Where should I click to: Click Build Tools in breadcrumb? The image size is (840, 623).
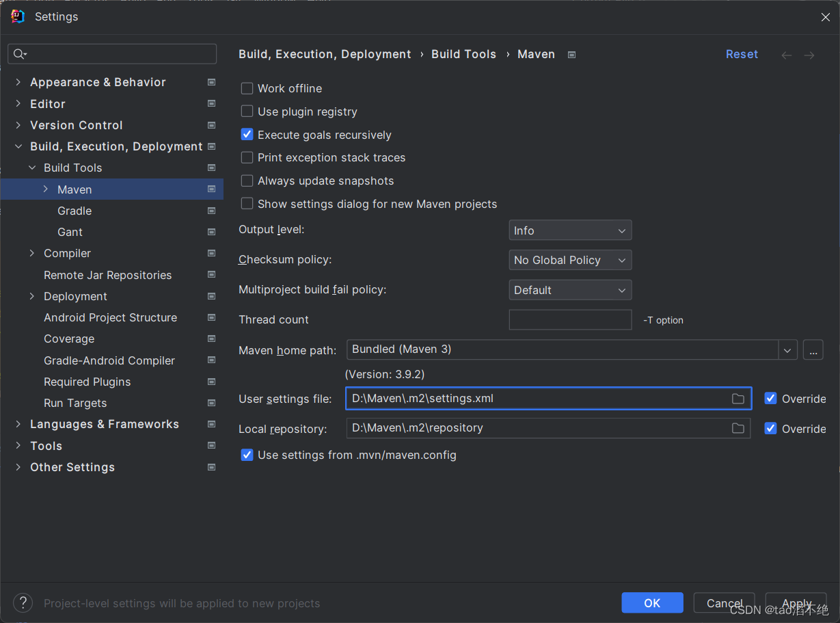tap(463, 54)
